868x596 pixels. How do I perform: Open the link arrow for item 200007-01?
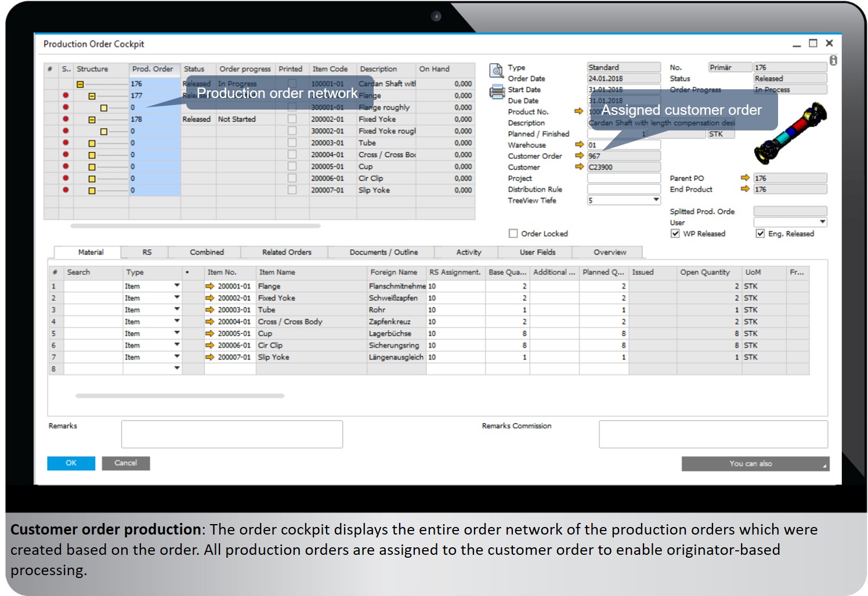coord(209,357)
